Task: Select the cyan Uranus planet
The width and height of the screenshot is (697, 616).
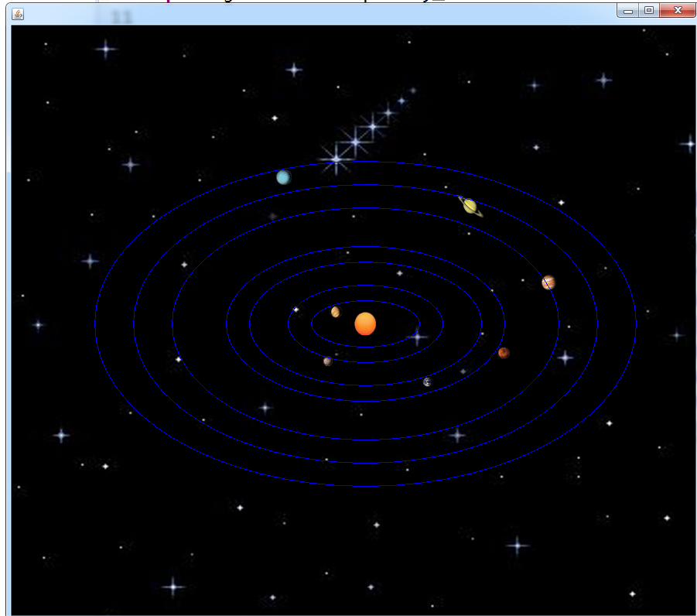Action: tap(283, 177)
